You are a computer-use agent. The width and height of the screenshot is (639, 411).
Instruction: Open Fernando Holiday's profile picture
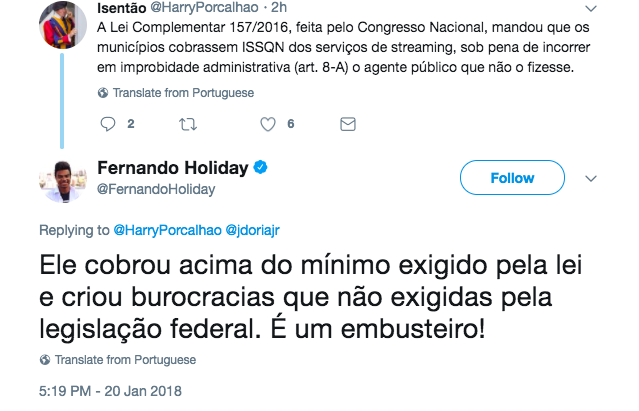pos(62,180)
